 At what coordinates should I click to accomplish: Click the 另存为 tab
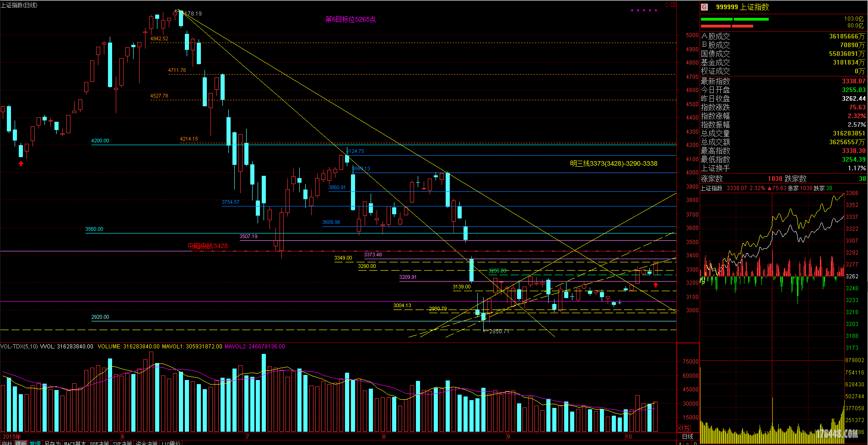53,443
